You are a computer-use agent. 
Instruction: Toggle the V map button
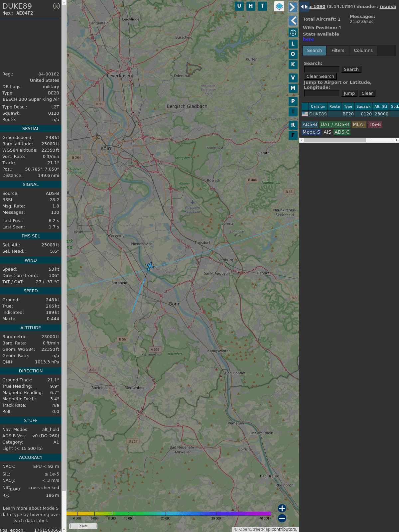(x=293, y=77)
